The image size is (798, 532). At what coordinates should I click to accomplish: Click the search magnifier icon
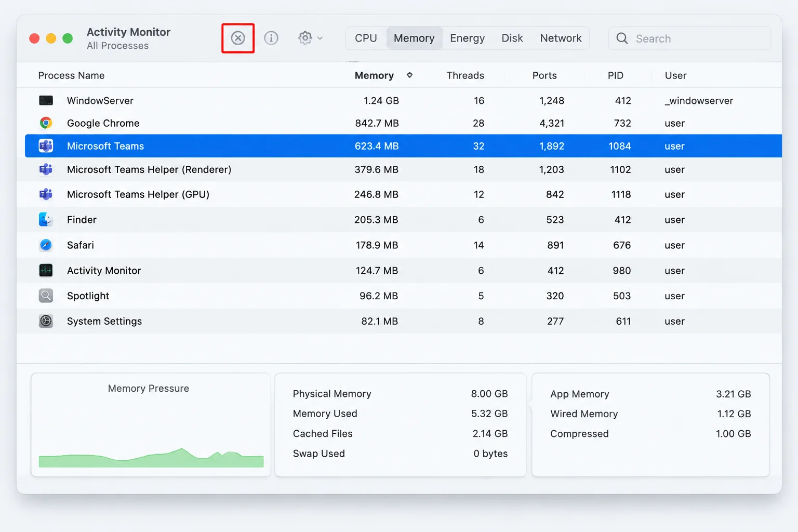(x=622, y=38)
